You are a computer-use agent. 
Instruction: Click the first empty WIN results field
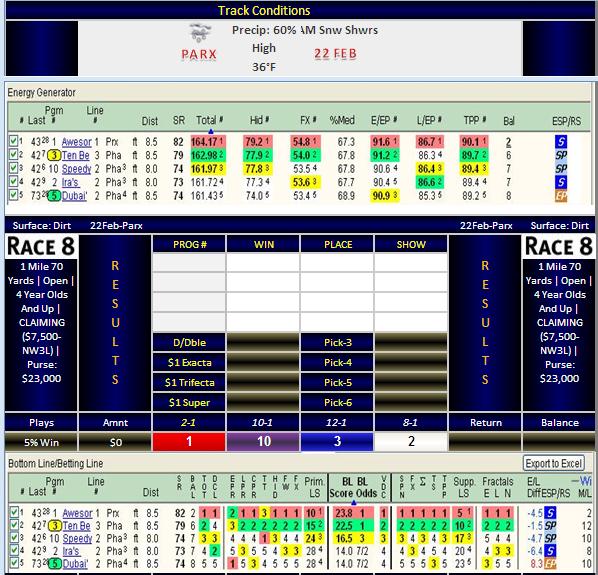click(263, 262)
